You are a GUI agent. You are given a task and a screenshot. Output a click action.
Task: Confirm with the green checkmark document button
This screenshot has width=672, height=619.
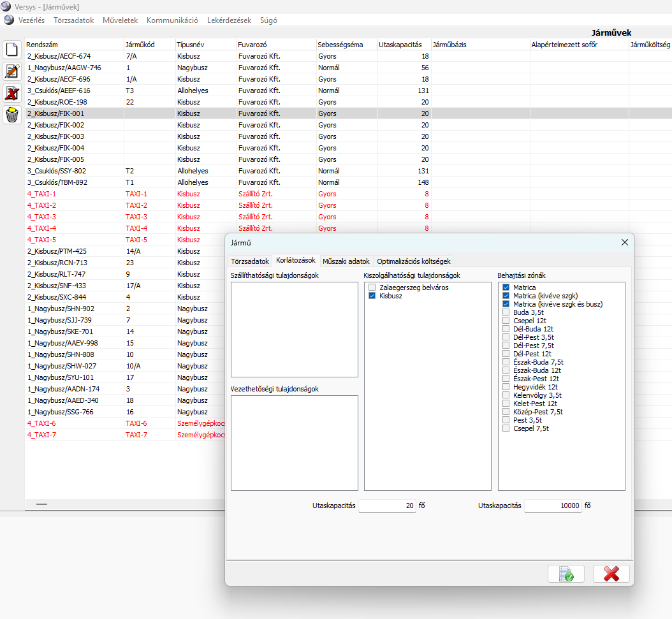(566, 574)
